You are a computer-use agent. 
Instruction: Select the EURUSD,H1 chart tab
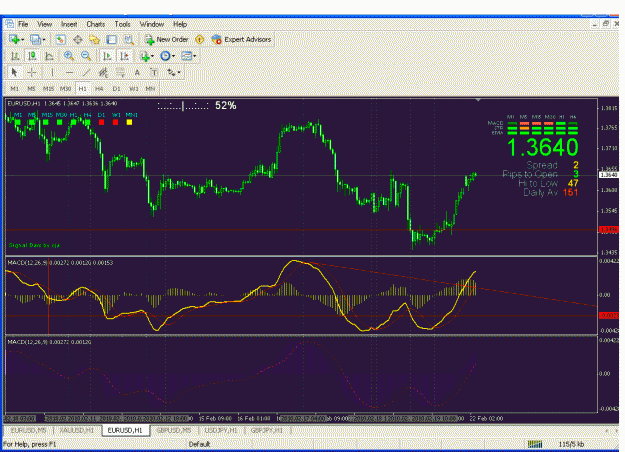[125, 430]
